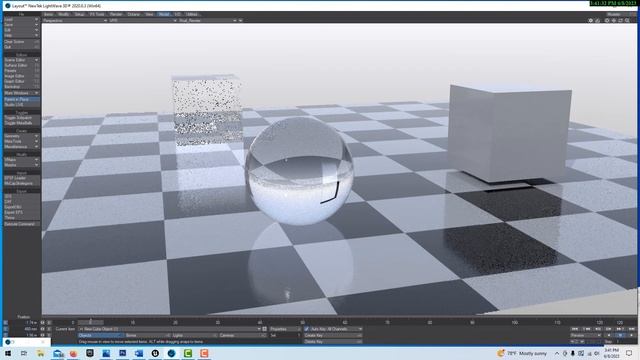The image size is (640, 360).
Task: Open the Windows Start menu
Action: click(x=7, y=353)
